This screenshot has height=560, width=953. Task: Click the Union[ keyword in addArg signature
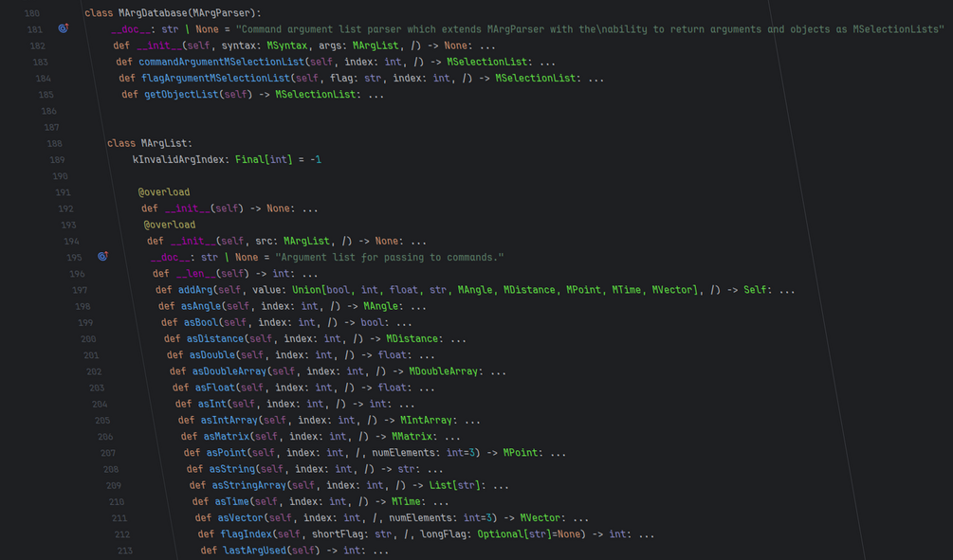(x=309, y=290)
